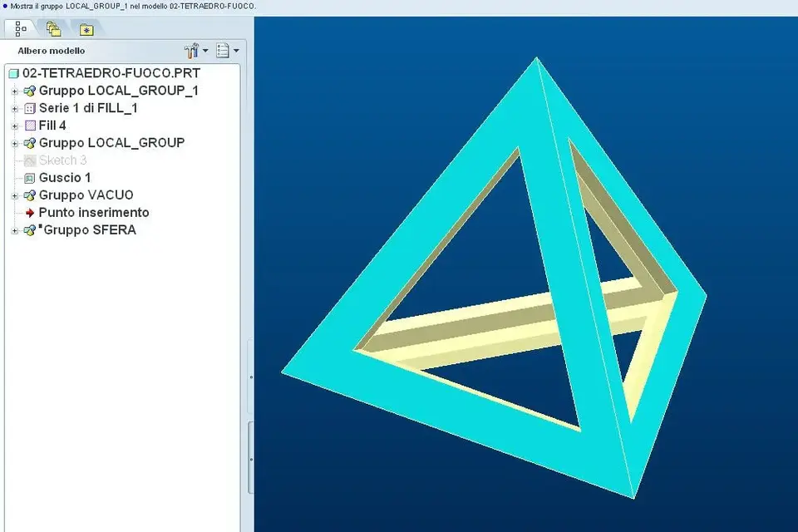Select the 02-TETRAEDRO-FUOCO.PRT root node

[x=111, y=73]
